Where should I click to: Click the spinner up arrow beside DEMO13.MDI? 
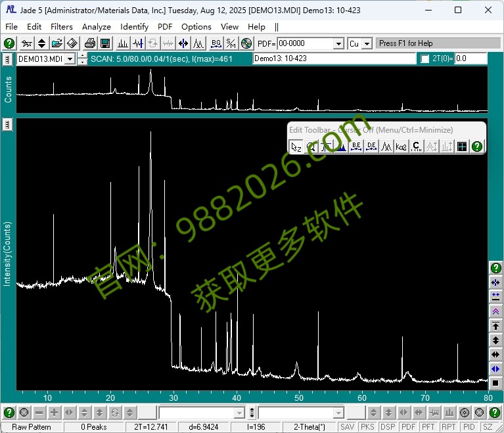[x=83, y=56]
